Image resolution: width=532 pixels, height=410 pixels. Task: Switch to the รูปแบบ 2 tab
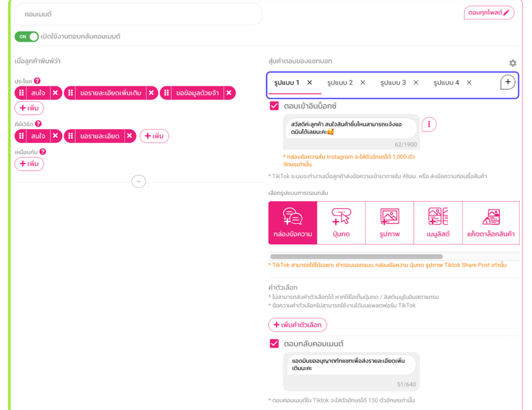pos(340,83)
